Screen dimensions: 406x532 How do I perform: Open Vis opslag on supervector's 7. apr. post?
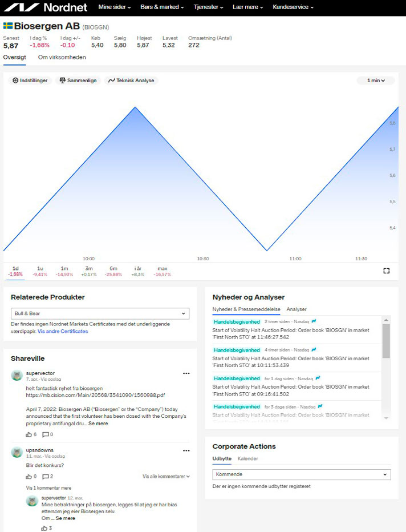51,380
